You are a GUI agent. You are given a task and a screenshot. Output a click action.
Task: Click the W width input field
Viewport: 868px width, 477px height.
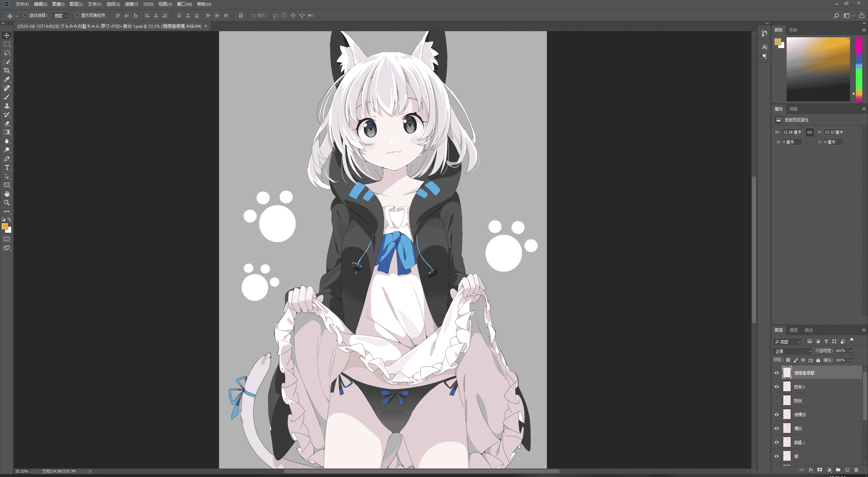792,132
